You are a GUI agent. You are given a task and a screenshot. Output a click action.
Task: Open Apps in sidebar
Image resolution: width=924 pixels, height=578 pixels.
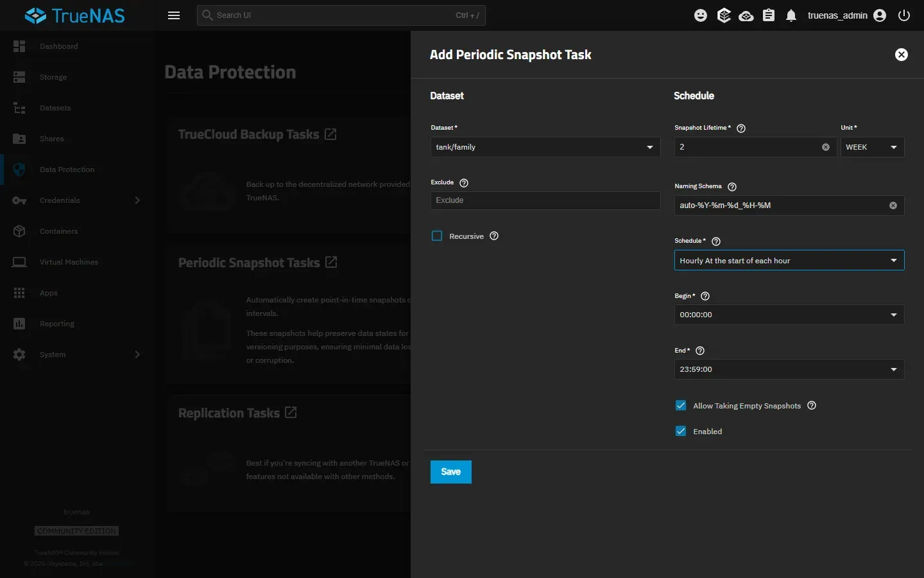77,293
